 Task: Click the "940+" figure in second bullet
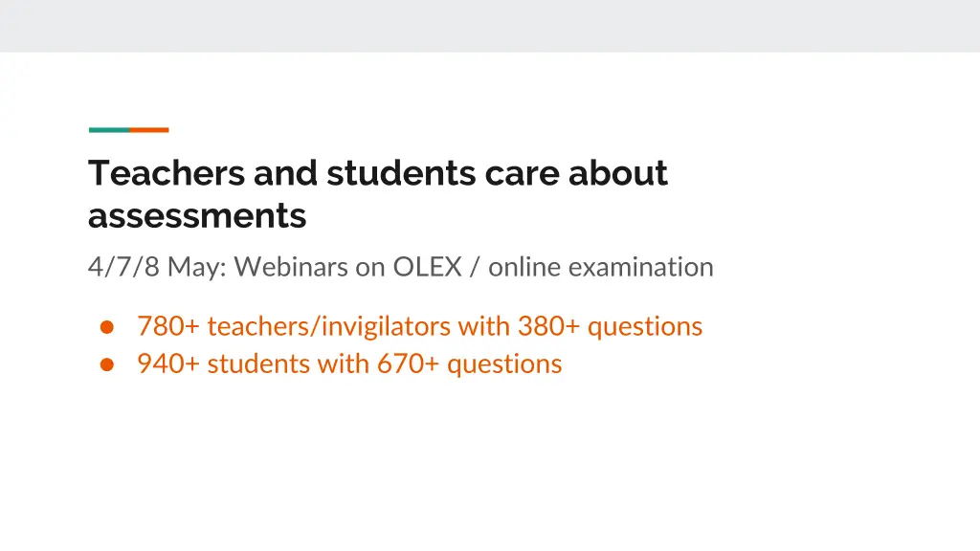[x=168, y=364]
